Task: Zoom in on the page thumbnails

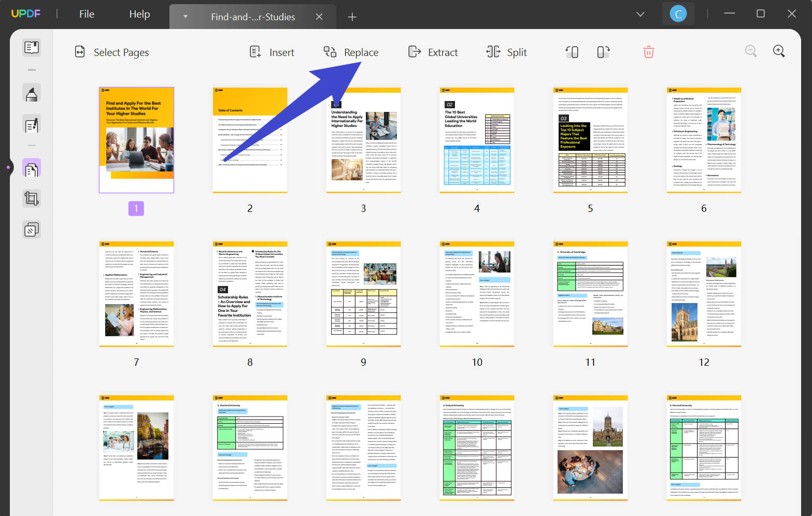Action: [779, 51]
